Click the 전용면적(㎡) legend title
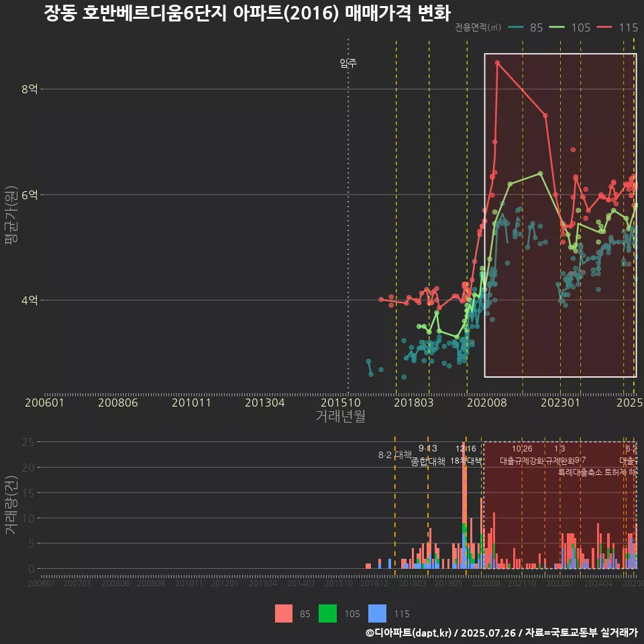Image resolution: width=644 pixels, height=644 pixels. [478, 28]
